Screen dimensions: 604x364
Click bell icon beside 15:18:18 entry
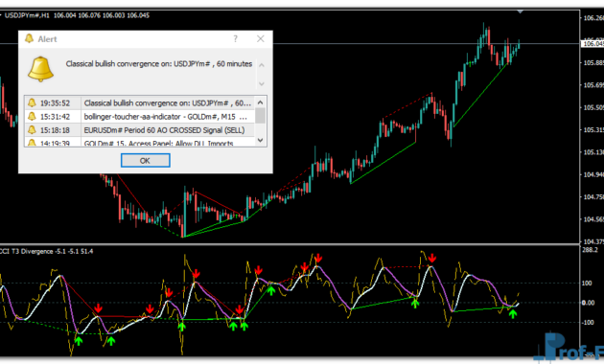click(32, 130)
